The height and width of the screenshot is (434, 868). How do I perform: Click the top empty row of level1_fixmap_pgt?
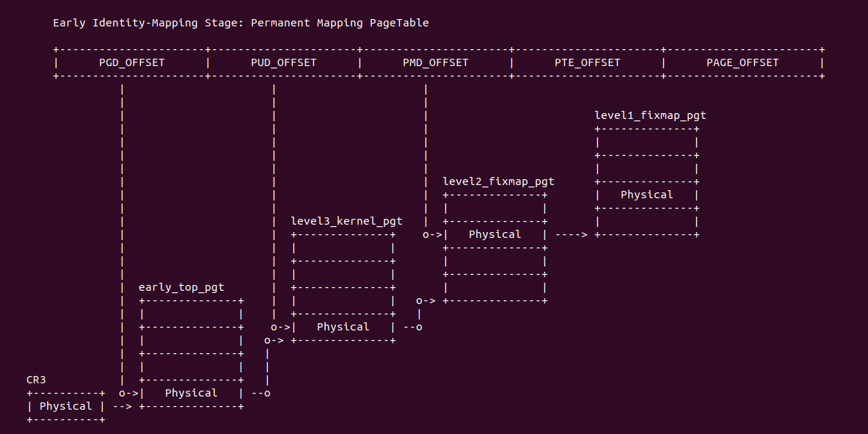point(646,142)
